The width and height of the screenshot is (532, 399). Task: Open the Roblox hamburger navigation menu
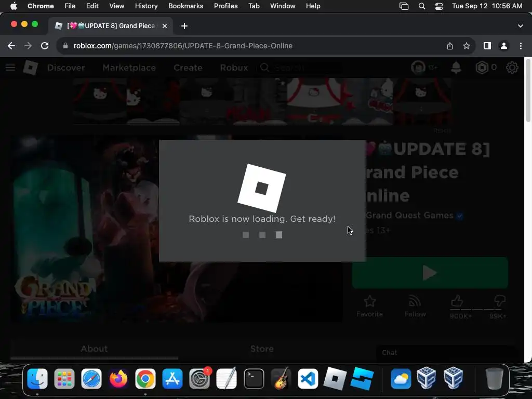[10, 68]
